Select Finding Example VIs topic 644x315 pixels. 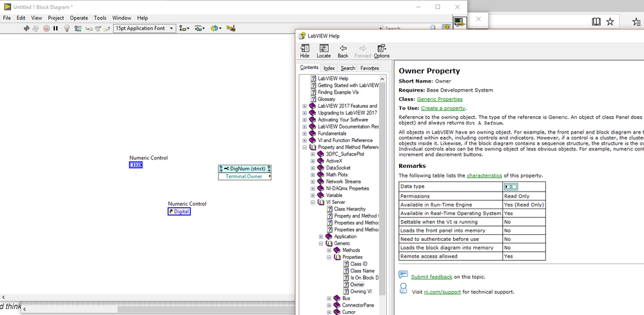338,92
